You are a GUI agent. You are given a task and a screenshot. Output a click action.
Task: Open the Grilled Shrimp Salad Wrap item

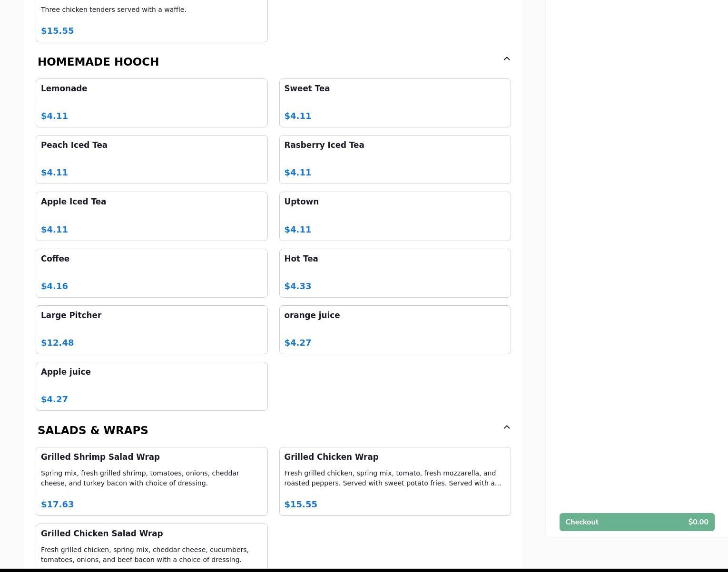(152, 481)
